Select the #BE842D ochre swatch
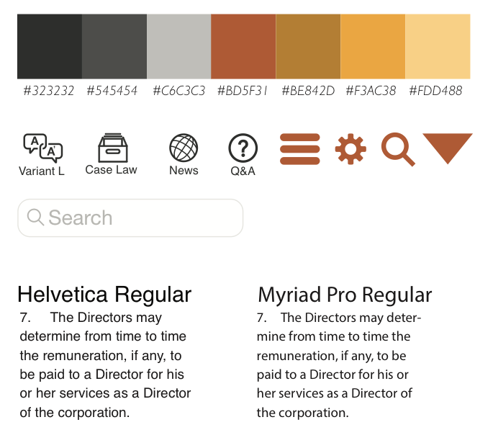Viewport: 493px width, 448px height. click(x=308, y=46)
